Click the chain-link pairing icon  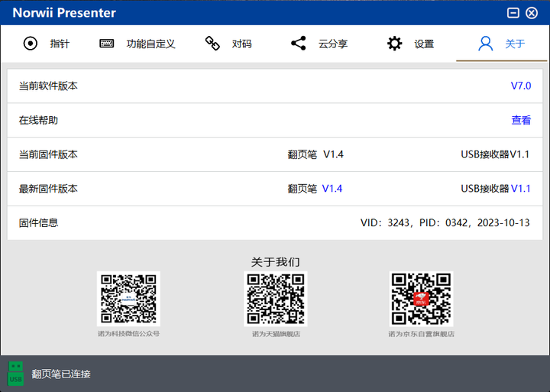[x=212, y=43]
